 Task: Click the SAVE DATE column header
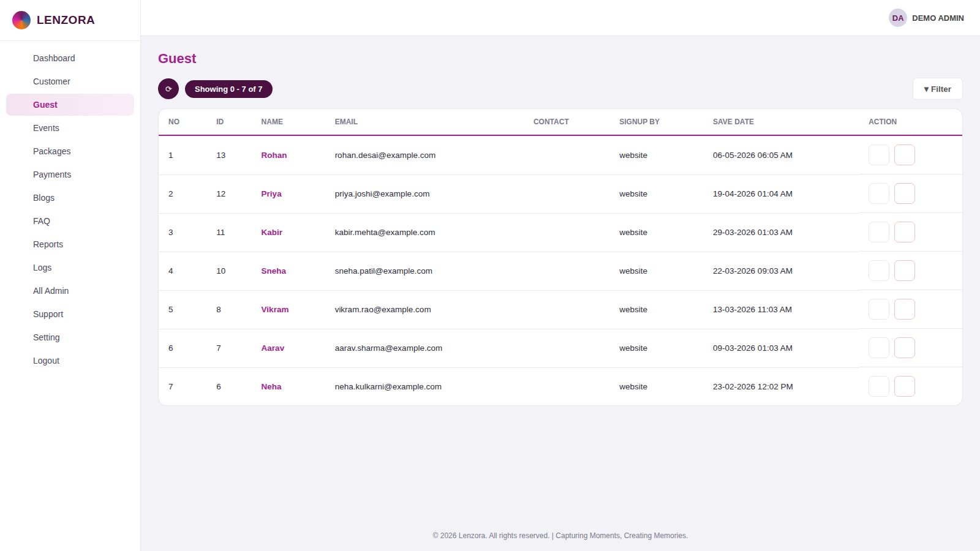733,122
